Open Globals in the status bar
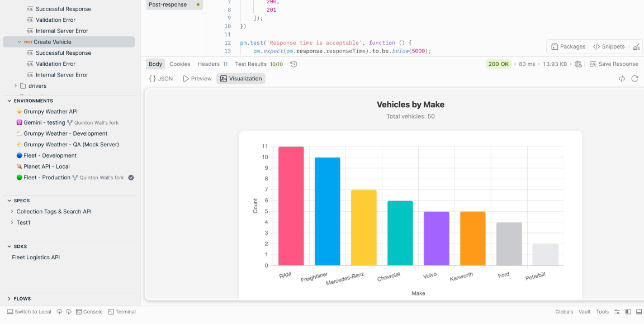This screenshot has width=644, height=324. (x=564, y=312)
